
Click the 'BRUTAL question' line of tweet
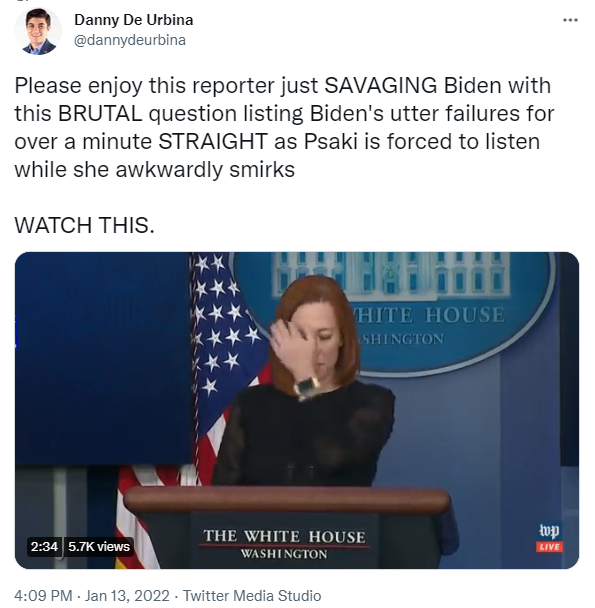coord(284,114)
